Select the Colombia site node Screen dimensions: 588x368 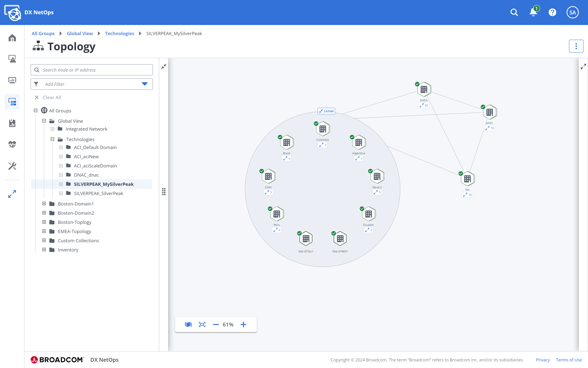[x=322, y=129]
